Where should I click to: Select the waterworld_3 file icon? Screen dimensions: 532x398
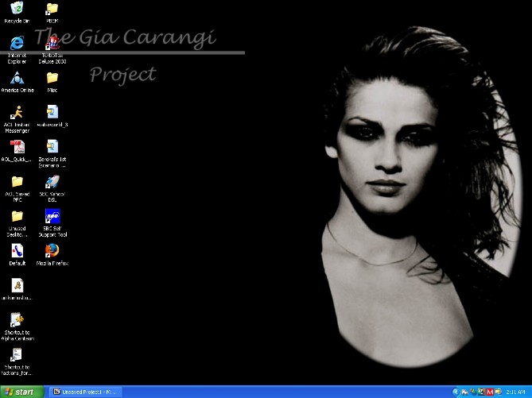(x=52, y=112)
